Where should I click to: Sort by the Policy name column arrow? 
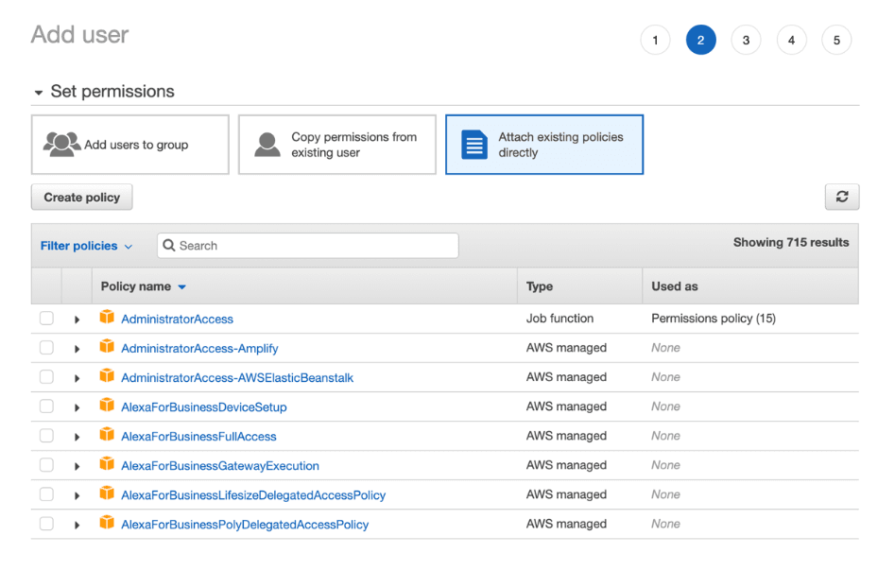point(182,287)
